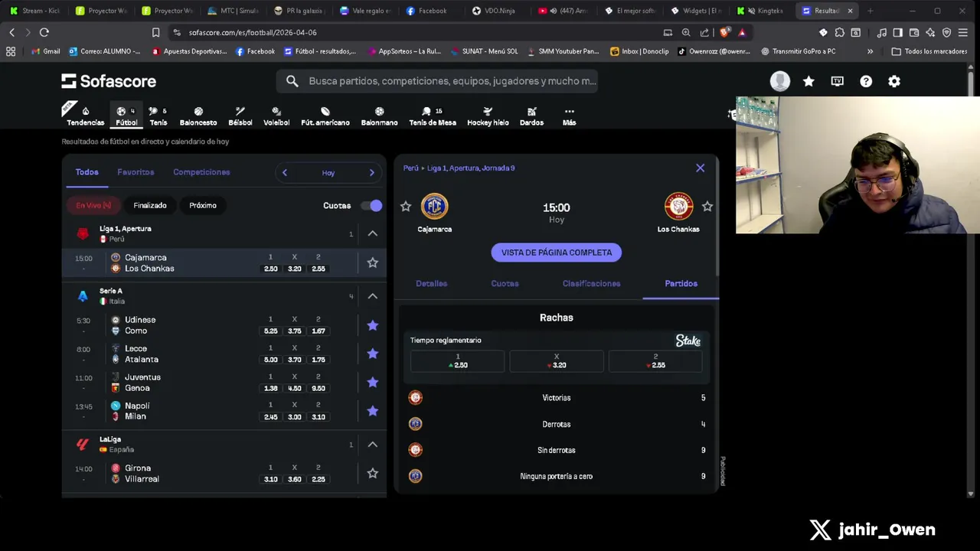
Task: Favorite Los Chankas team in detail panel
Action: (x=707, y=206)
